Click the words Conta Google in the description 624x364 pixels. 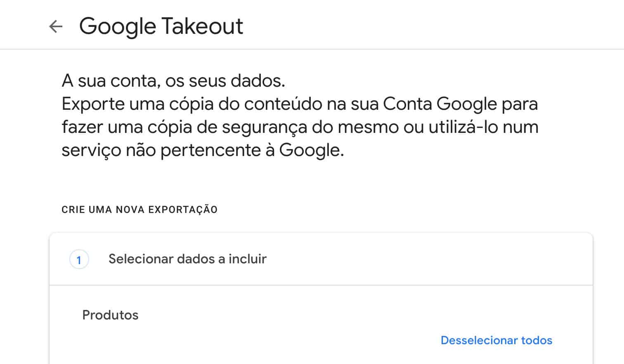440,104
